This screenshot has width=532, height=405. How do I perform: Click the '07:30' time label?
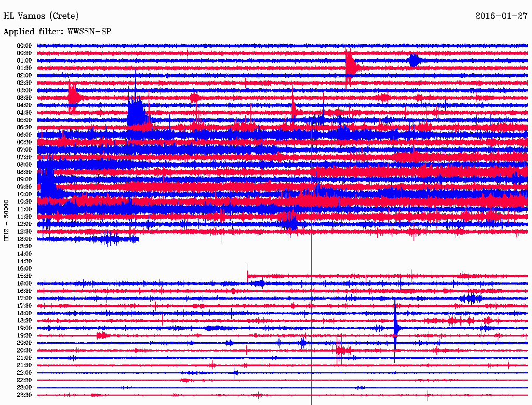[x=24, y=157]
